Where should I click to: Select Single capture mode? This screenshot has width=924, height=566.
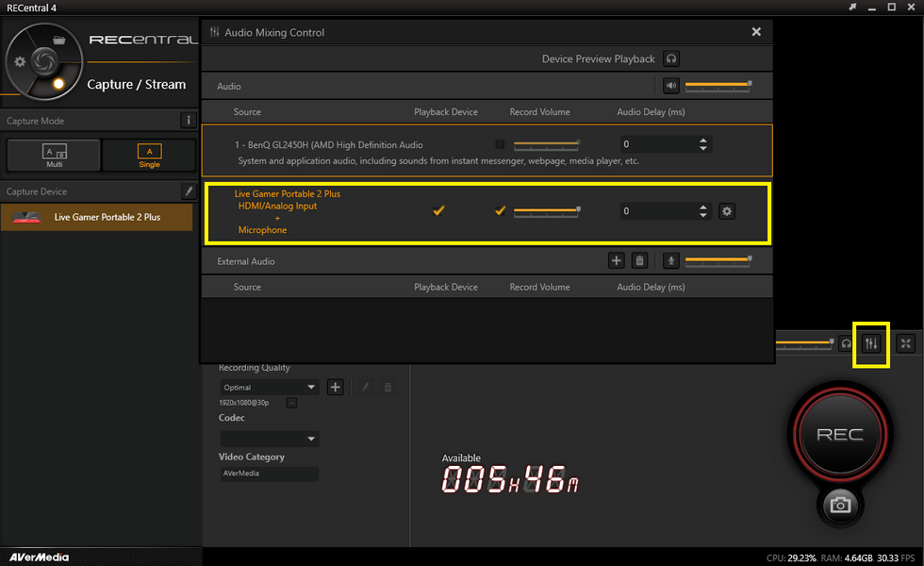(x=149, y=155)
